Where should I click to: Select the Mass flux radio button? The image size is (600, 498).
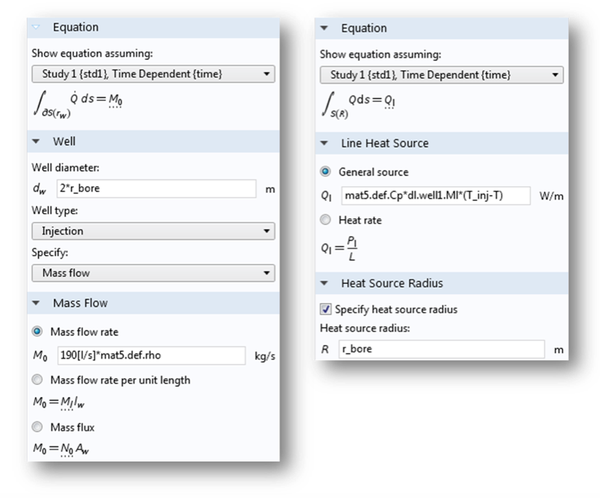tap(38, 428)
